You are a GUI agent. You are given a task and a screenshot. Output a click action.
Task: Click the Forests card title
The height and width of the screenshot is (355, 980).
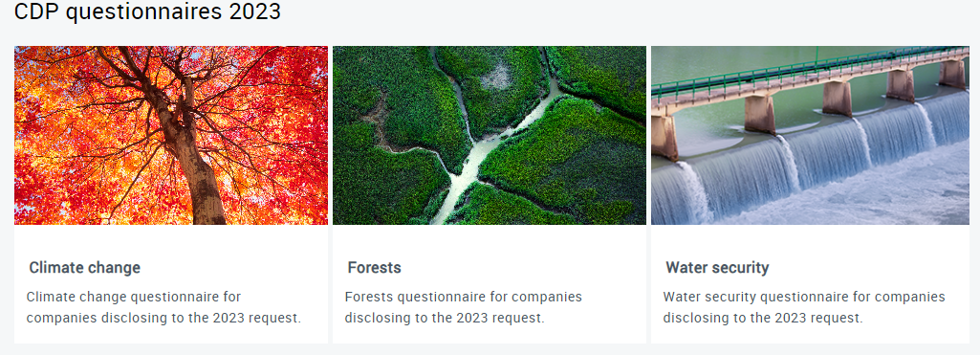click(x=374, y=268)
